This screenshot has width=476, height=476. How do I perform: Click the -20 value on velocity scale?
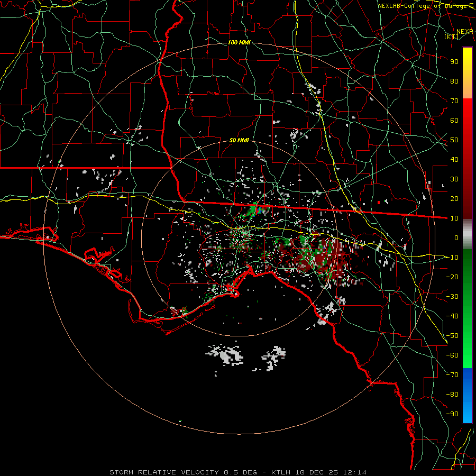452,277
